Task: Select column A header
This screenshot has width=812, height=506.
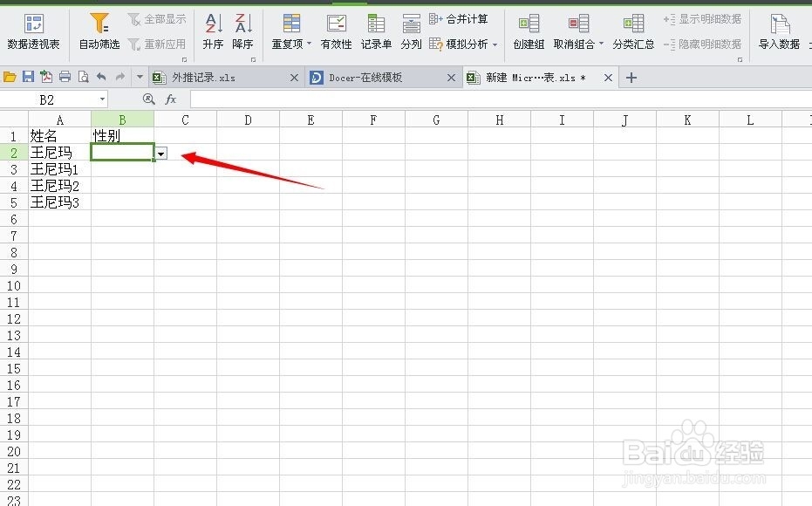Action: coord(59,120)
